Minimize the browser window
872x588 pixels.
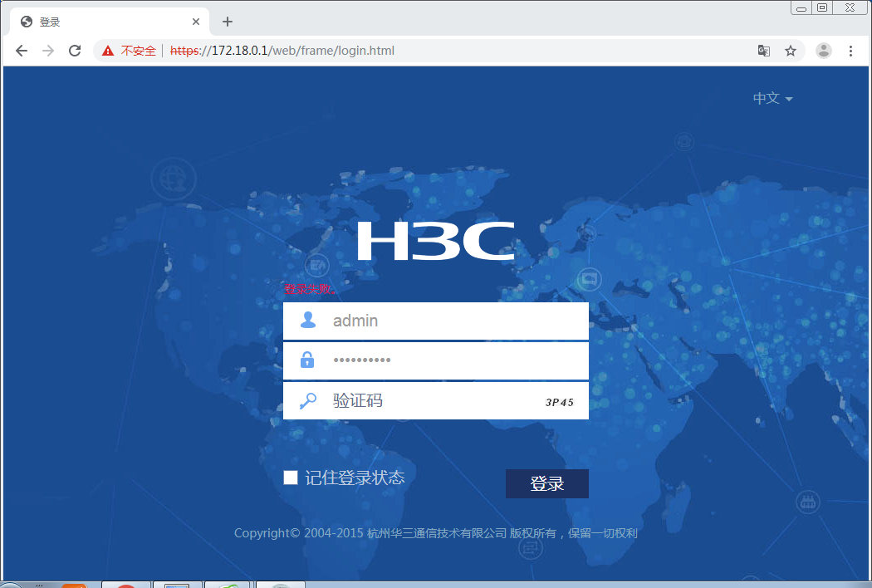tap(801, 7)
